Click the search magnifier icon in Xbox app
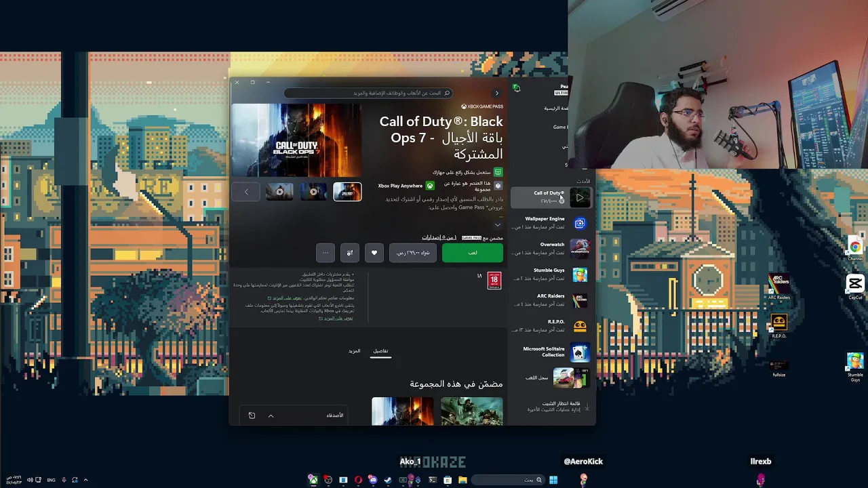 pos(447,93)
